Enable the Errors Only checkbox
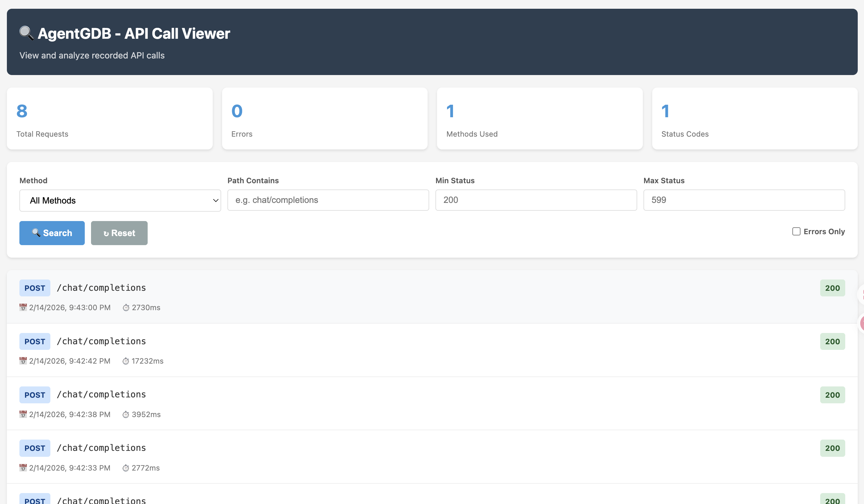The image size is (864, 504). tap(796, 232)
